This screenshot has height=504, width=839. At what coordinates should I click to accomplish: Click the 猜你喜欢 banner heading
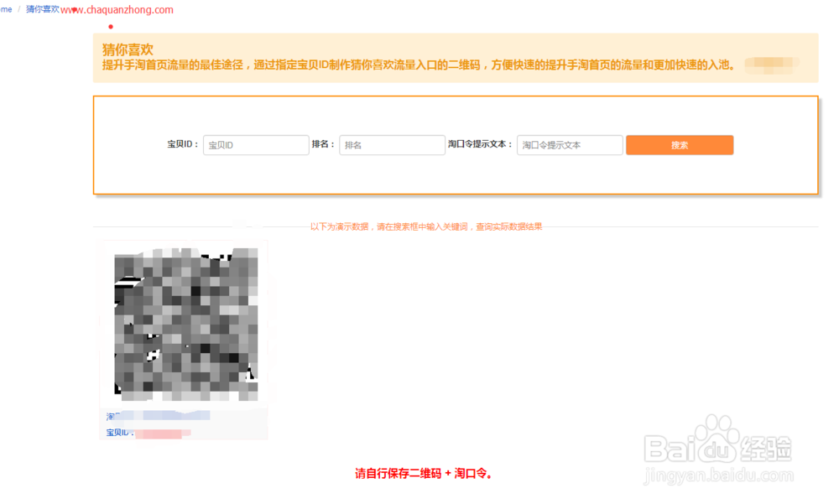[128, 49]
